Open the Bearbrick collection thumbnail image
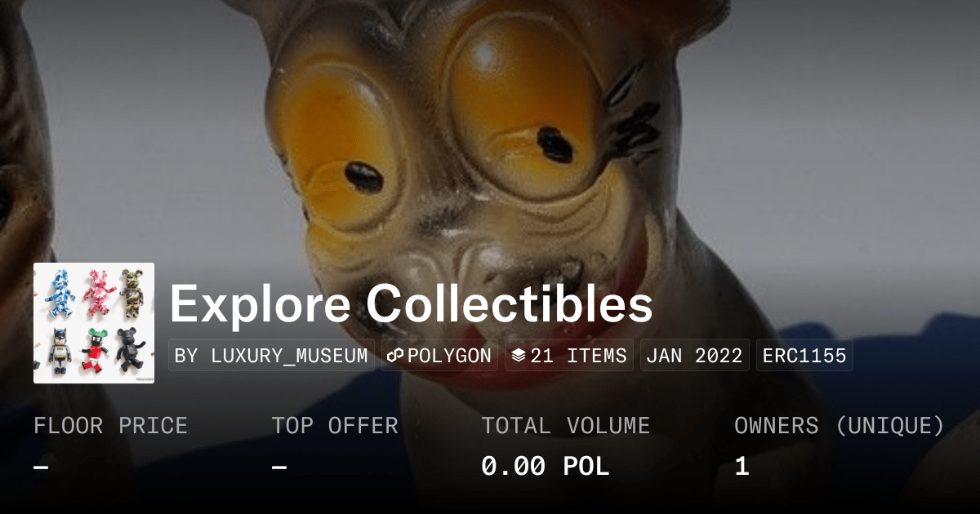980x514 pixels. (x=94, y=323)
